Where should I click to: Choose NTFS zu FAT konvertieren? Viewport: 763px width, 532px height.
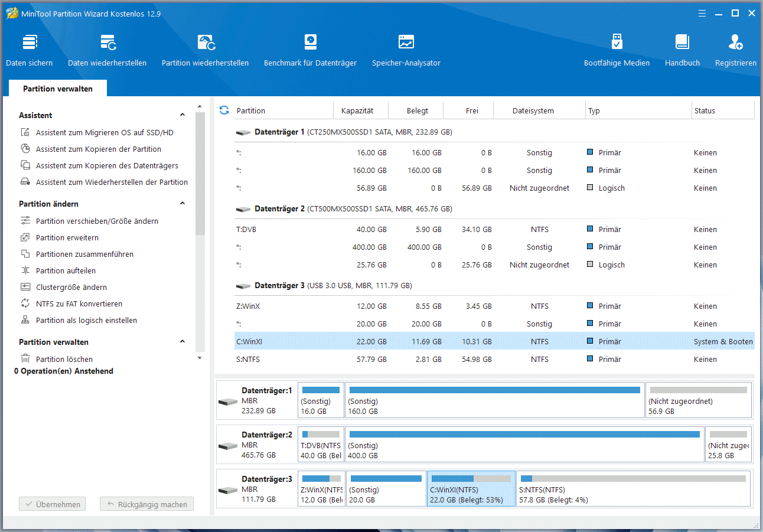coord(79,304)
